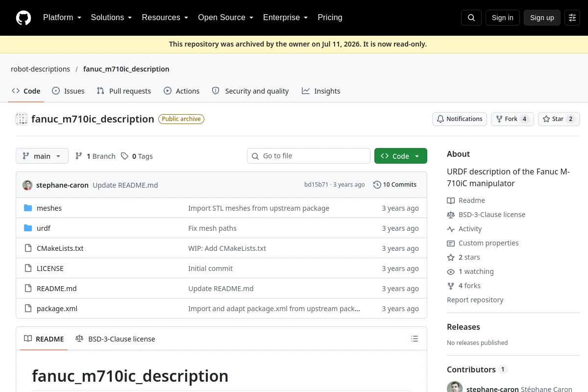The width and height of the screenshot is (588, 392).
Task: Switch to the Code tab
Action: 26,91
